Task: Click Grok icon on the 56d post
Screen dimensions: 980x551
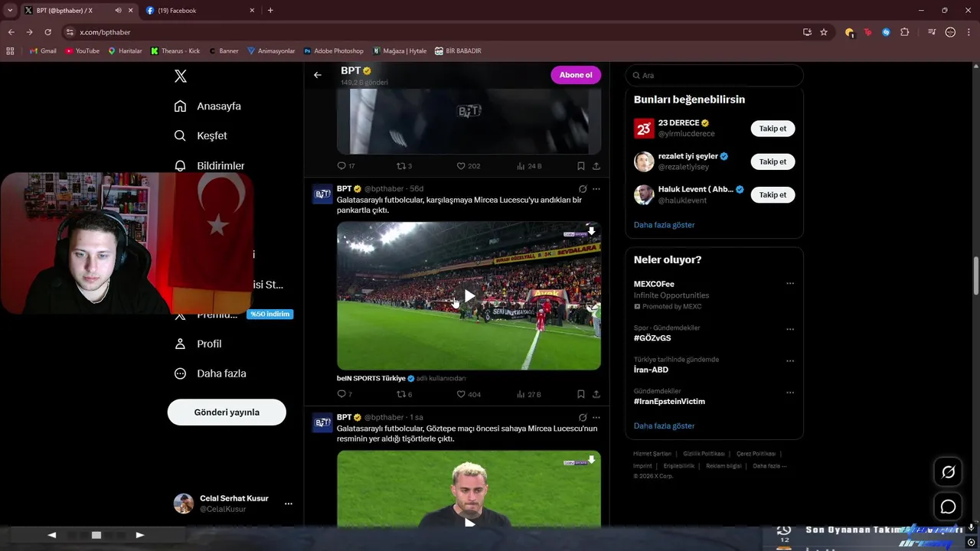Action: [x=583, y=189]
